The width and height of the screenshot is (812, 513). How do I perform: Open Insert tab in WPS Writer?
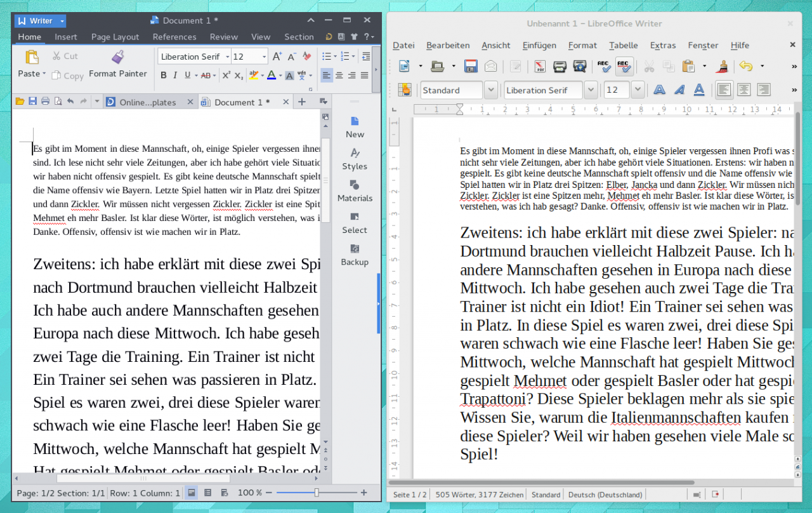pyautogui.click(x=66, y=37)
